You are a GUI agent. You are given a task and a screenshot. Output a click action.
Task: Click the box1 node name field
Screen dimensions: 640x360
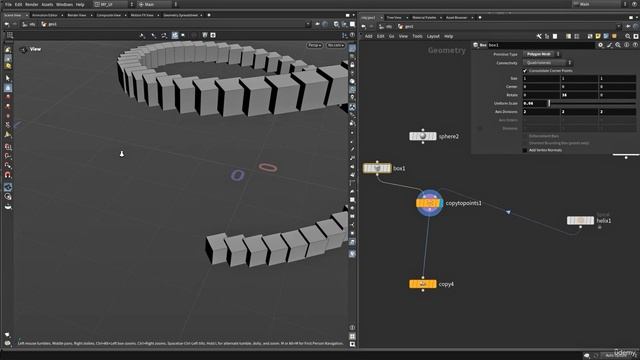tap(541, 45)
